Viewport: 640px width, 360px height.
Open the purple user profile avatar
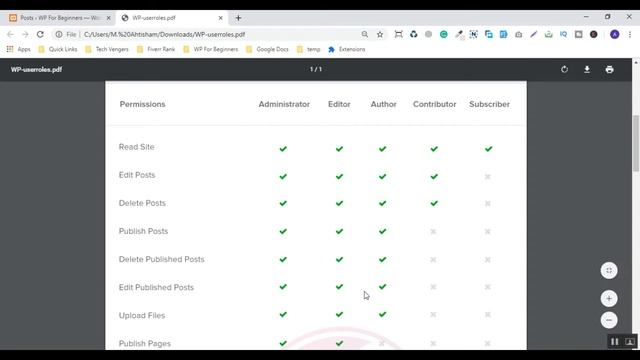click(614, 34)
